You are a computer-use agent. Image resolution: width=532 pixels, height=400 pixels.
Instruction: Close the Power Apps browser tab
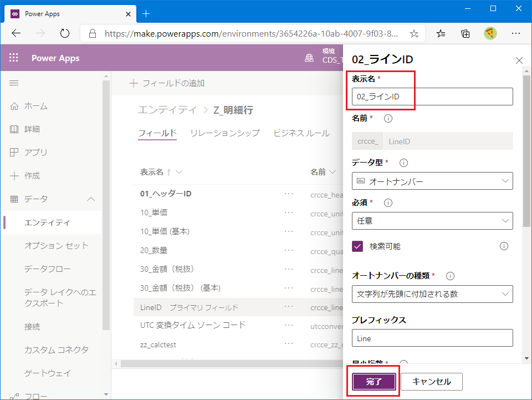pyautogui.click(x=128, y=14)
